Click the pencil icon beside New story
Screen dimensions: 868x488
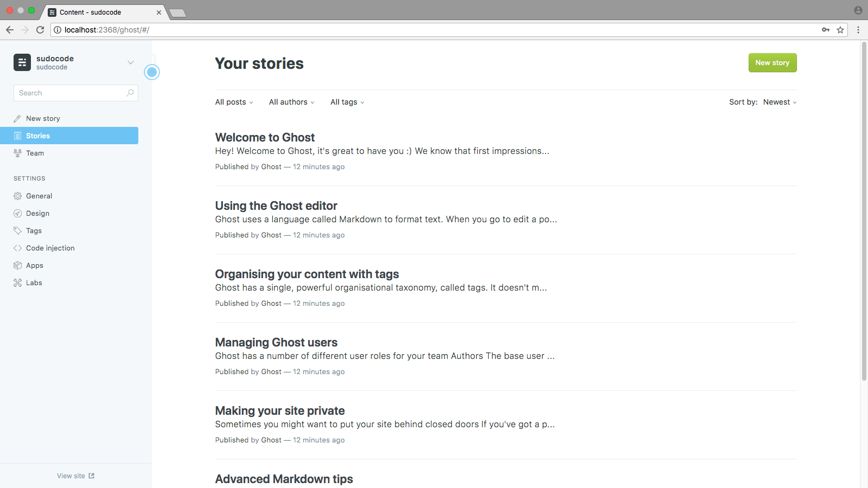coord(17,119)
